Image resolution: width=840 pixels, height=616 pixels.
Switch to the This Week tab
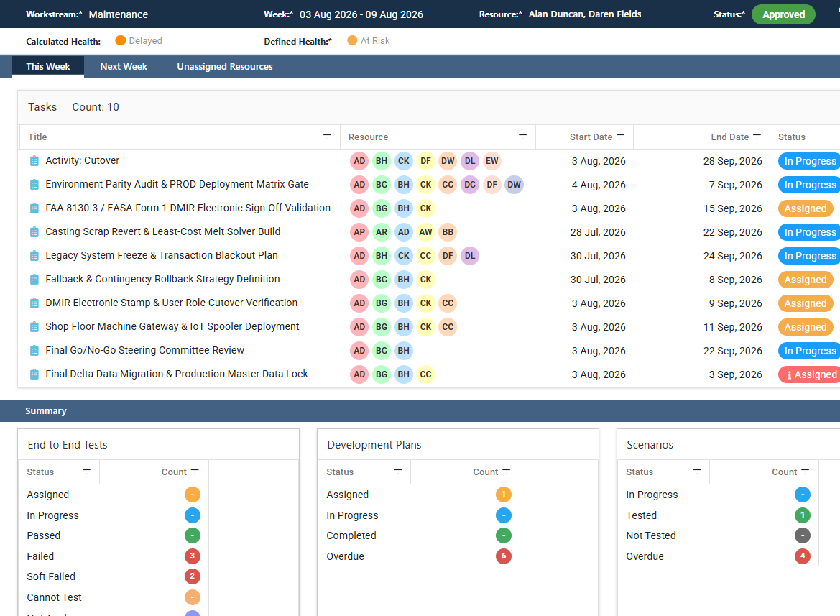pos(48,66)
